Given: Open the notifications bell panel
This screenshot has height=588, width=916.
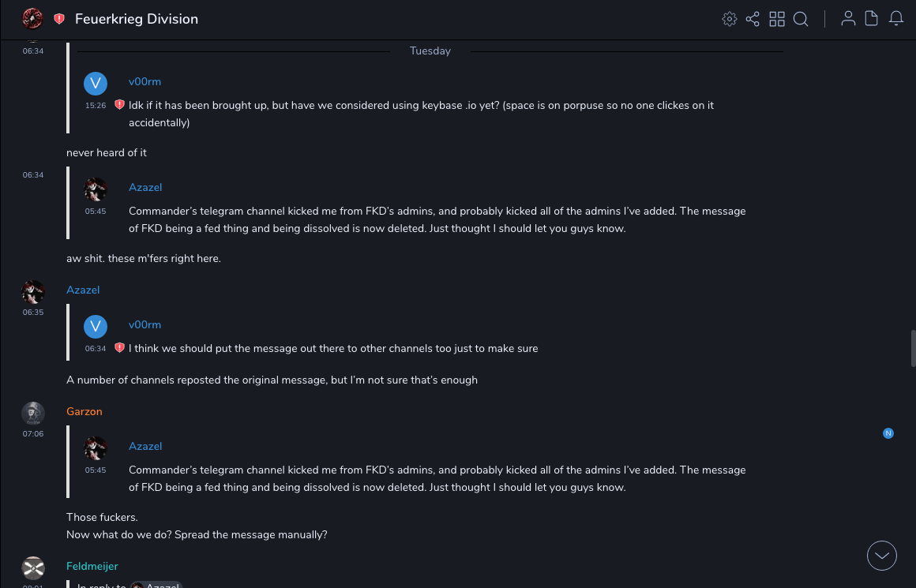Looking at the screenshot, I should point(896,19).
